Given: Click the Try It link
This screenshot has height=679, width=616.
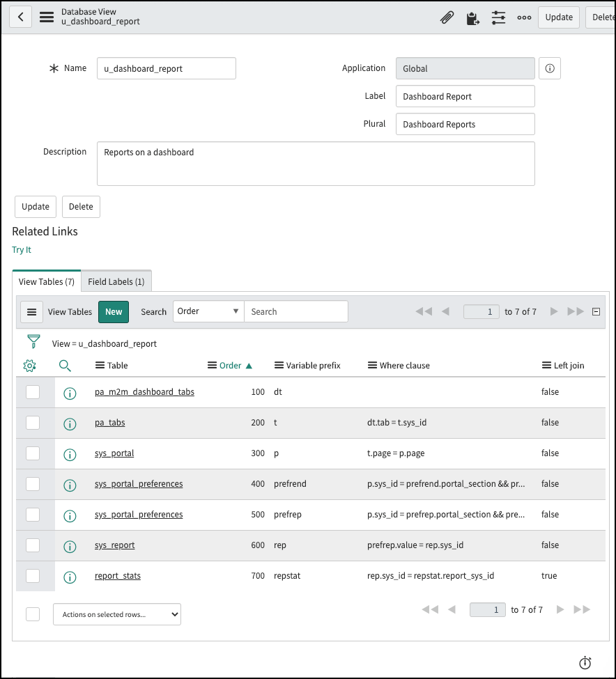Looking at the screenshot, I should tap(21, 249).
